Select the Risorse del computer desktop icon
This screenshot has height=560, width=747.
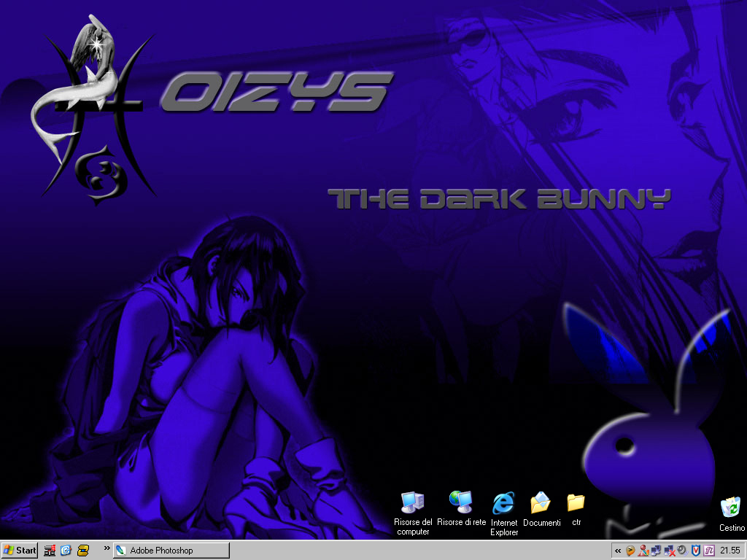click(x=413, y=503)
